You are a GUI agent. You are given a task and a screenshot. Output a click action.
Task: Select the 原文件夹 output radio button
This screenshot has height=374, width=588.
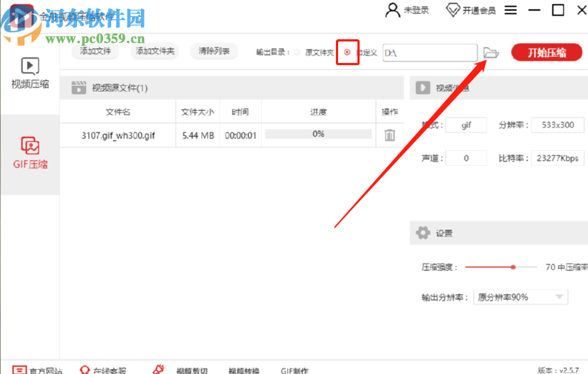(297, 53)
